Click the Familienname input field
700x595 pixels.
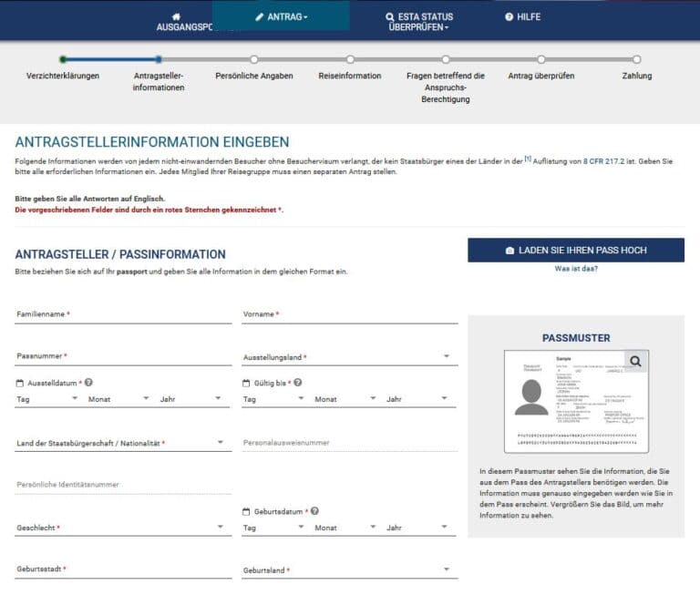click(123, 314)
